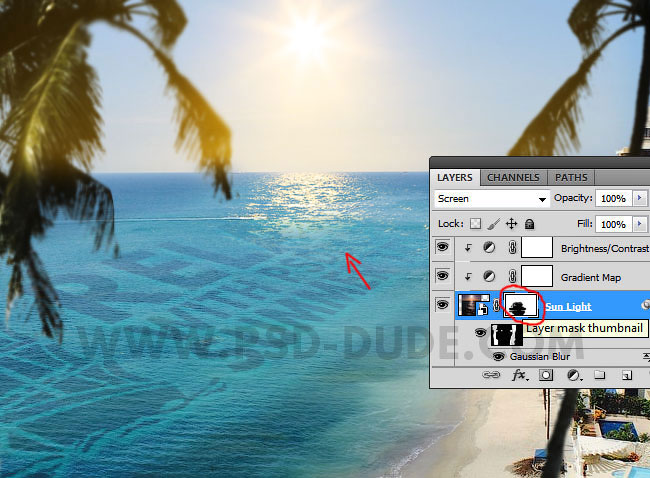This screenshot has height=478, width=650.
Task: Enable lock image pixels brush icon
Action: coord(494,224)
